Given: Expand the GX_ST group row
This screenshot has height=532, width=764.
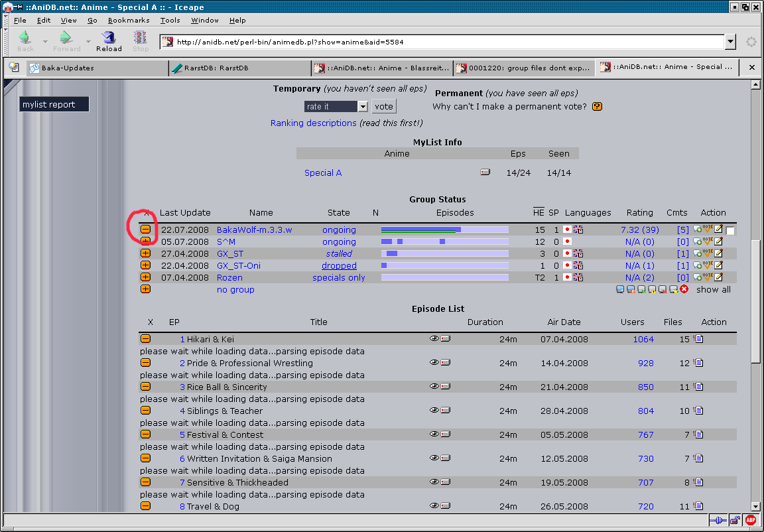Looking at the screenshot, I should pos(145,253).
